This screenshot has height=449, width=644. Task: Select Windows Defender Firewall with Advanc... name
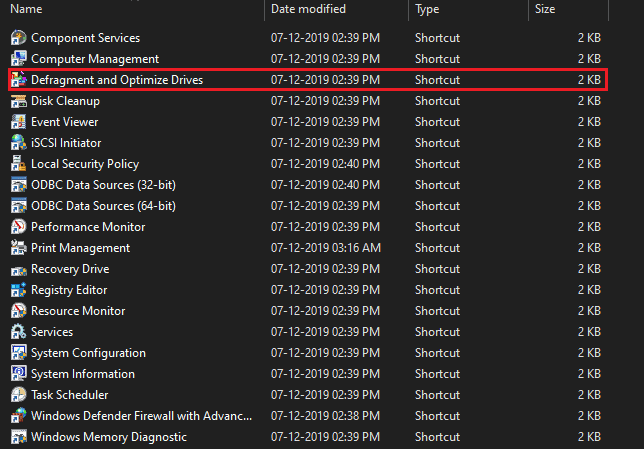pos(142,416)
